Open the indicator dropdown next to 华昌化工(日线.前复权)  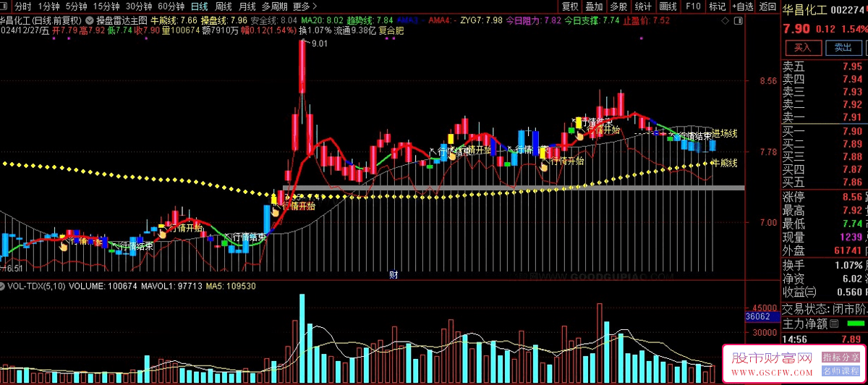pyautogui.click(x=89, y=20)
